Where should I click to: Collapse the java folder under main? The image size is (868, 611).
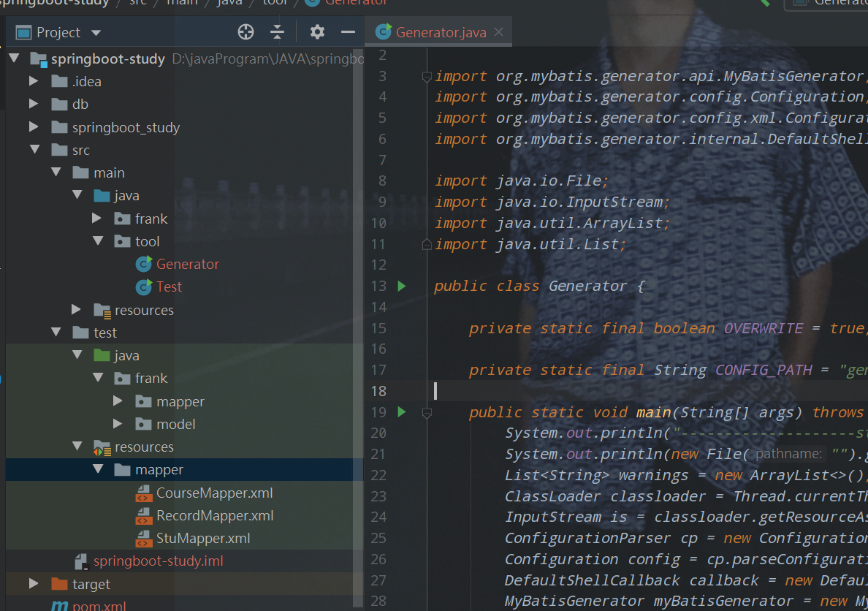click(x=77, y=195)
